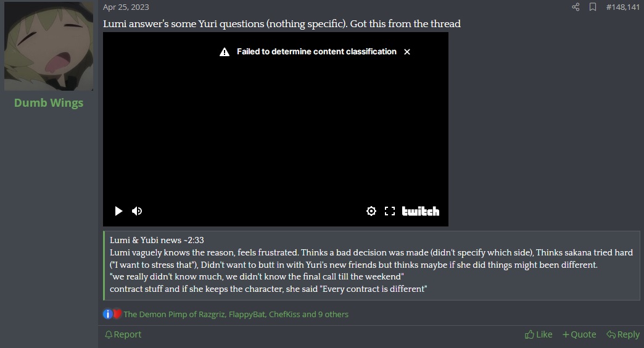Add the post to multi-quote

point(579,334)
